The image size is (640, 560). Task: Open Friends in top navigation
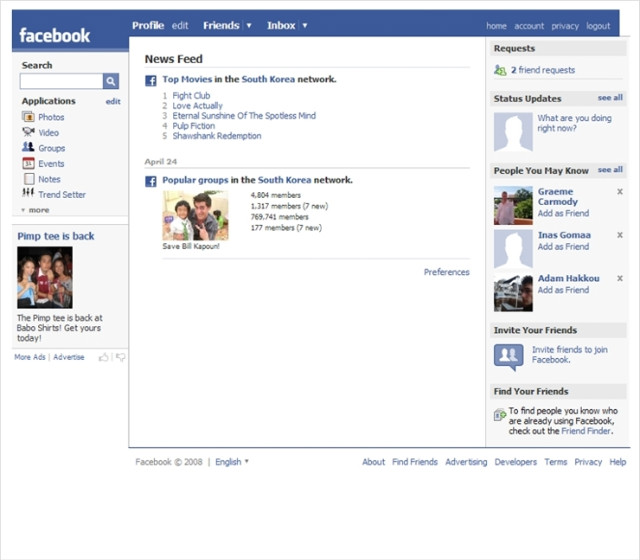221,25
